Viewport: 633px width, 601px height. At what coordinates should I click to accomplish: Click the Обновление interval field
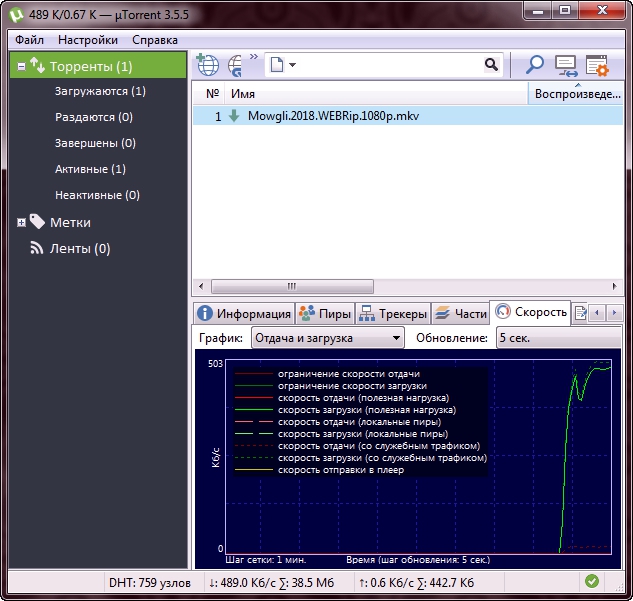pos(558,338)
